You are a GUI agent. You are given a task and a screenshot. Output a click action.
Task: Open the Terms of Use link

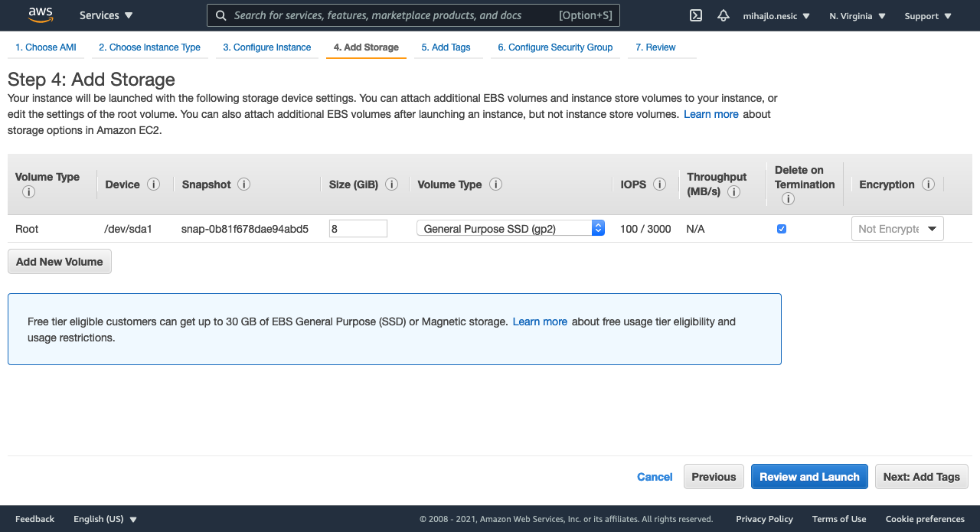[x=839, y=519]
